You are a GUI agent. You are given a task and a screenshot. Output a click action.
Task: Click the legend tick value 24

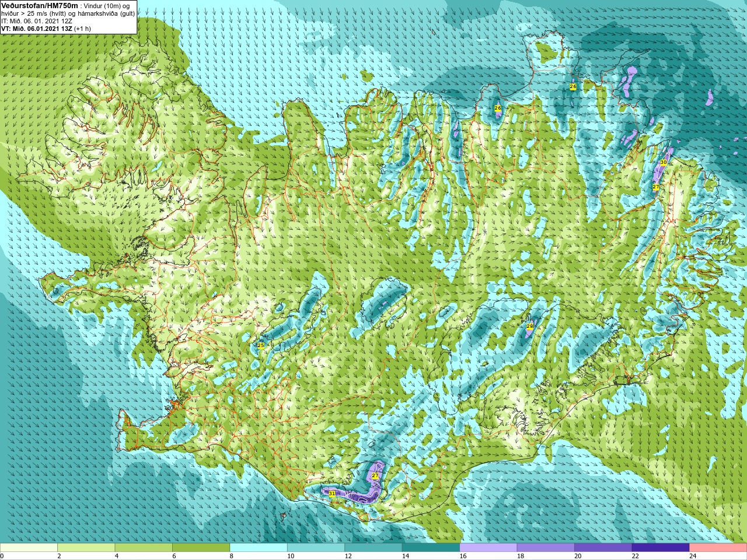pos(693,556)
